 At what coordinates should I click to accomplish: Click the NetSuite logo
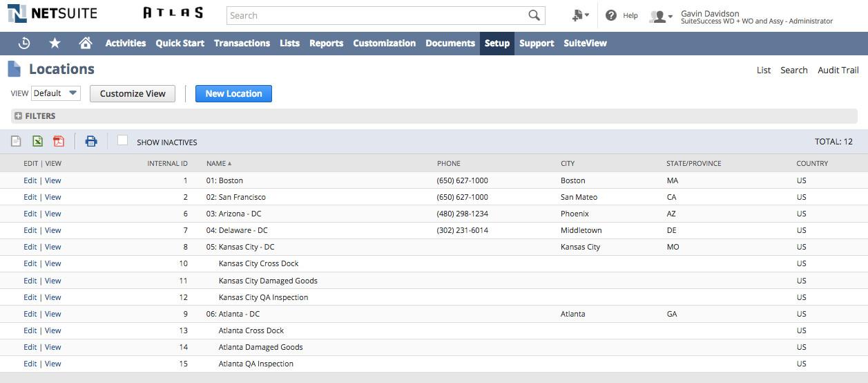pos(52,13)
